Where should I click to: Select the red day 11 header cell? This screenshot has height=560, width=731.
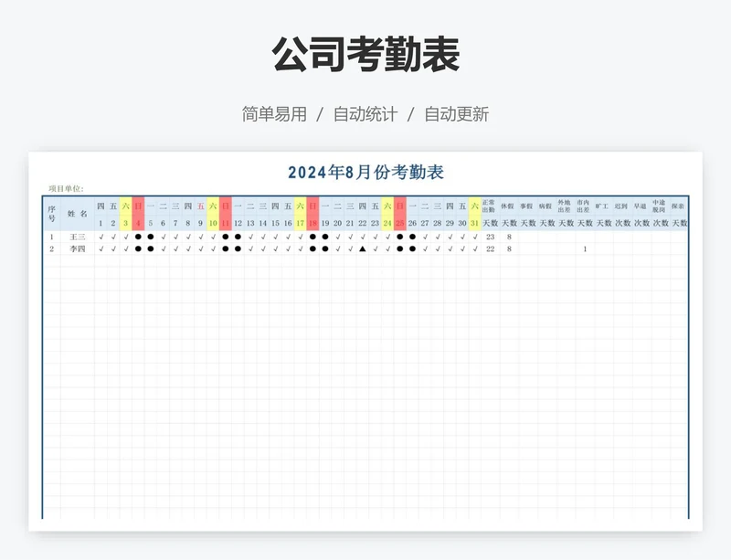click(x=226, y=223)
